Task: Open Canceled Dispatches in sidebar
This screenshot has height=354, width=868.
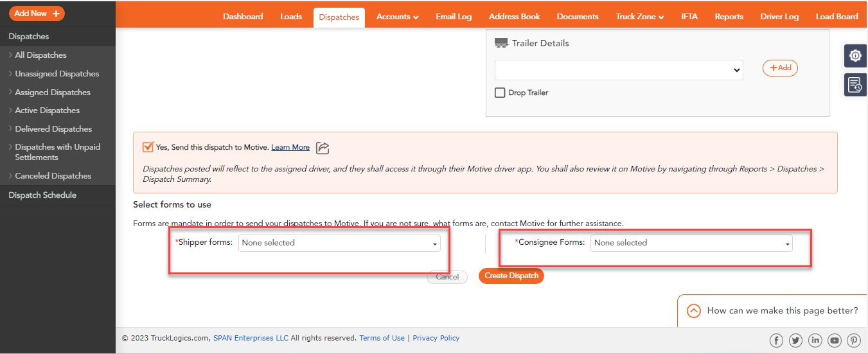Action: [x=53, y=176]
